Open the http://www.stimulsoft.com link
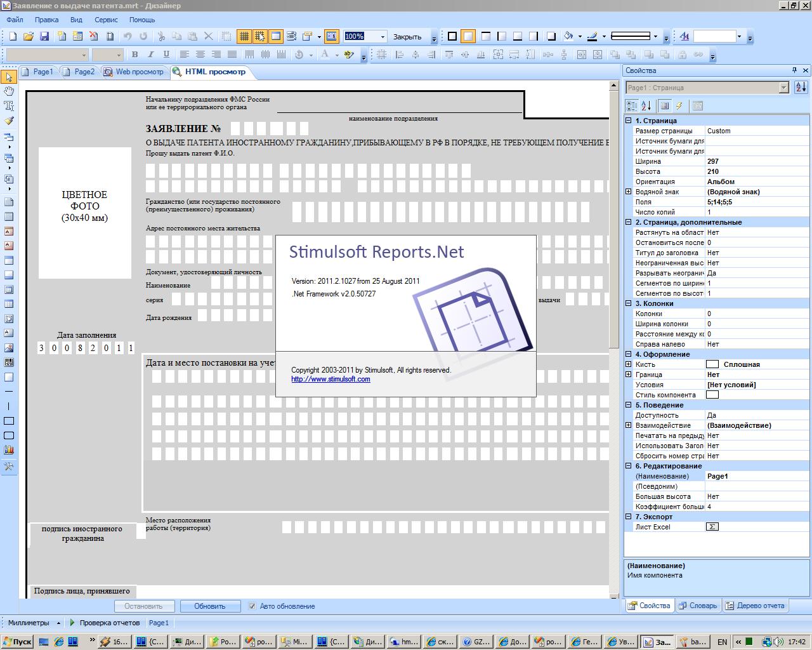 pos(331,379)
